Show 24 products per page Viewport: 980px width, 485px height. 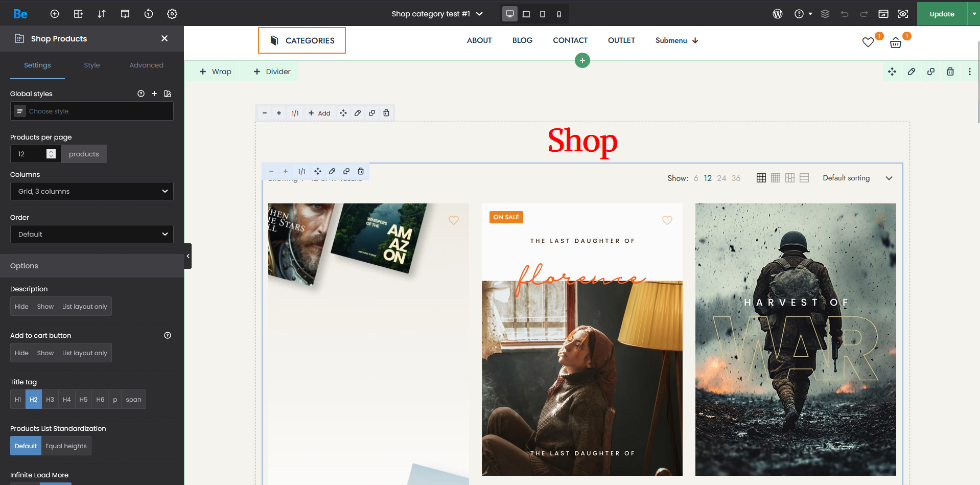pos(721,178)
